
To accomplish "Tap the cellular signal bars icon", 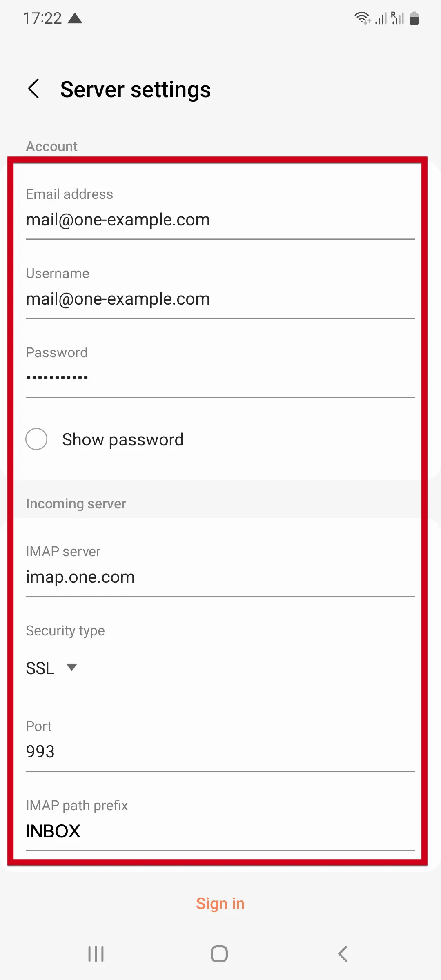I will [x=381, y=18].
